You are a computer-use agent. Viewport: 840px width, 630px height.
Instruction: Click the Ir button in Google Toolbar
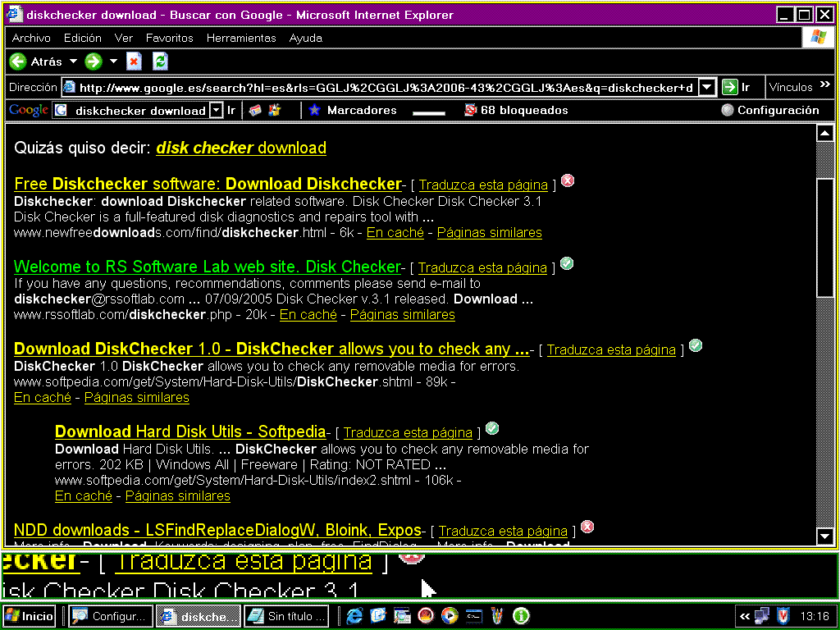pos(231,111)
